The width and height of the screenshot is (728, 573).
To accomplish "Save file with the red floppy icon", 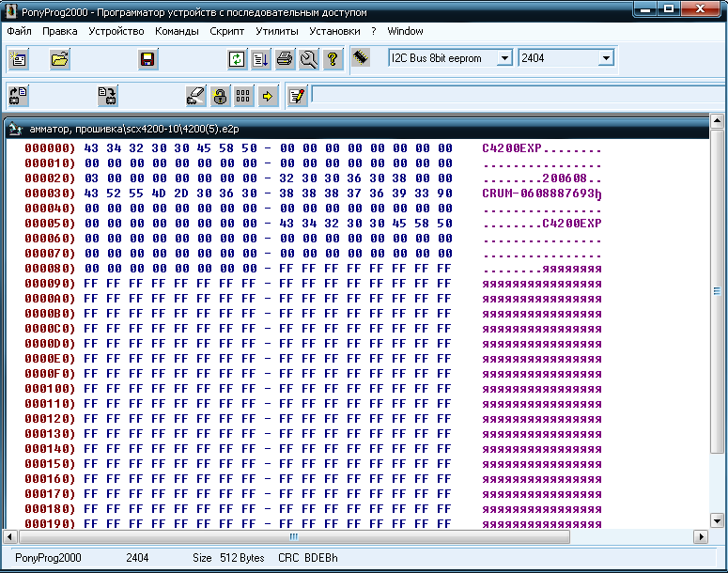I will coord(147,59).
